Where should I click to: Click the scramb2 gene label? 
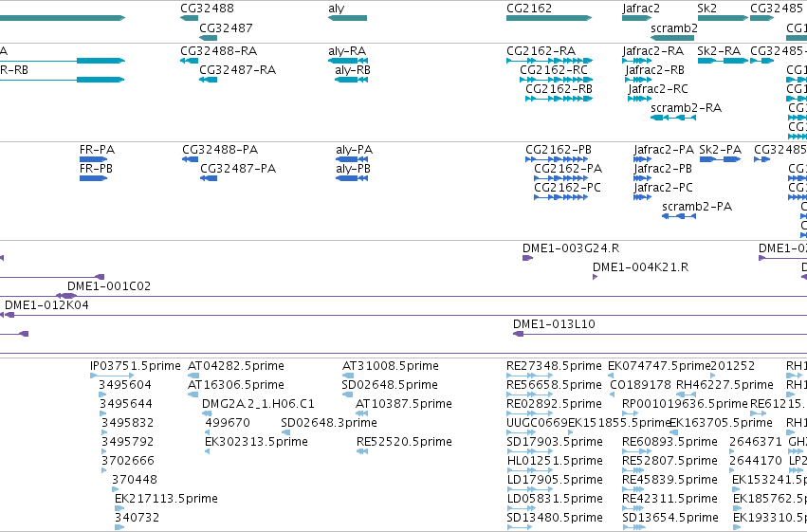[674, 28]
